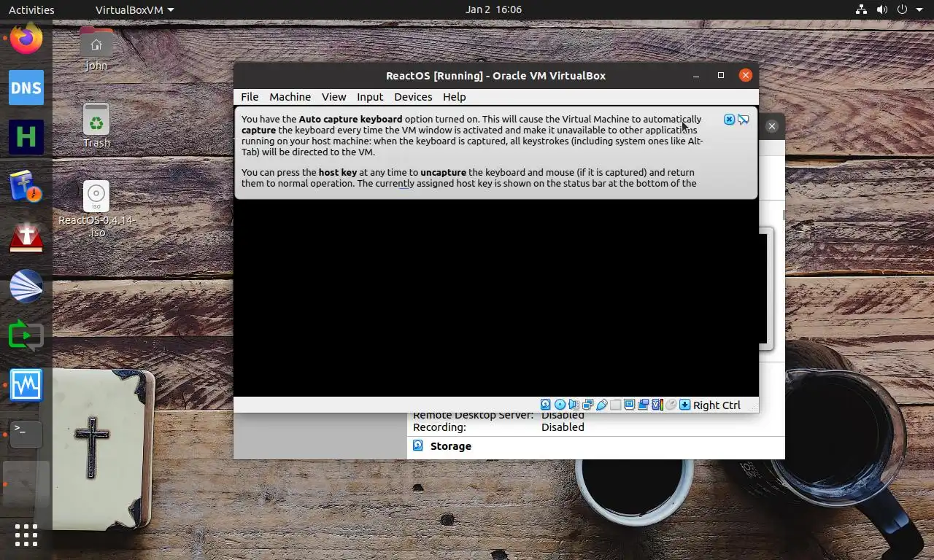
Task: Click the recording status bar icon
Action: (x=643, y=405)
